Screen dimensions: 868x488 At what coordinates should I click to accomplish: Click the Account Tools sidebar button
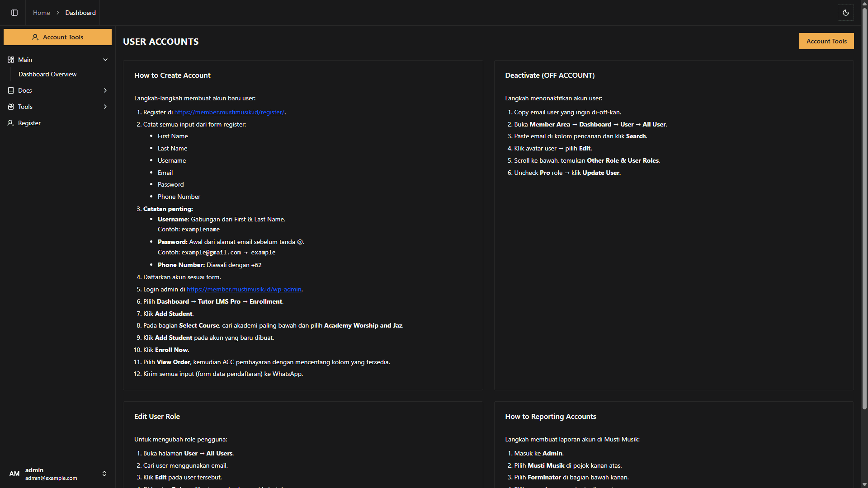[57, 37]
